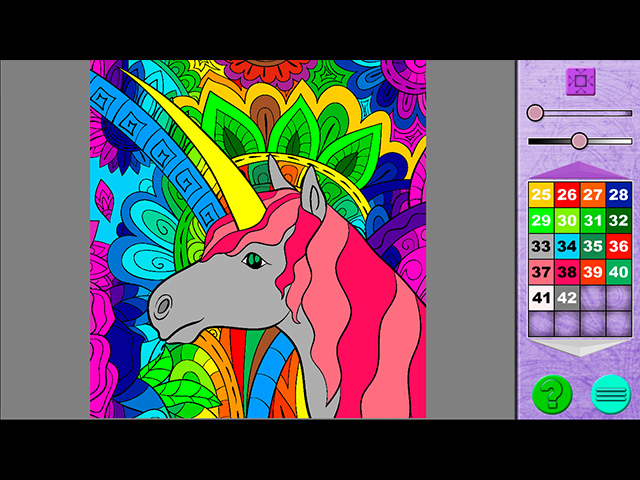Viewport: 640px width, 480px height.
Task: Select white color number 41
Action: 541,297
